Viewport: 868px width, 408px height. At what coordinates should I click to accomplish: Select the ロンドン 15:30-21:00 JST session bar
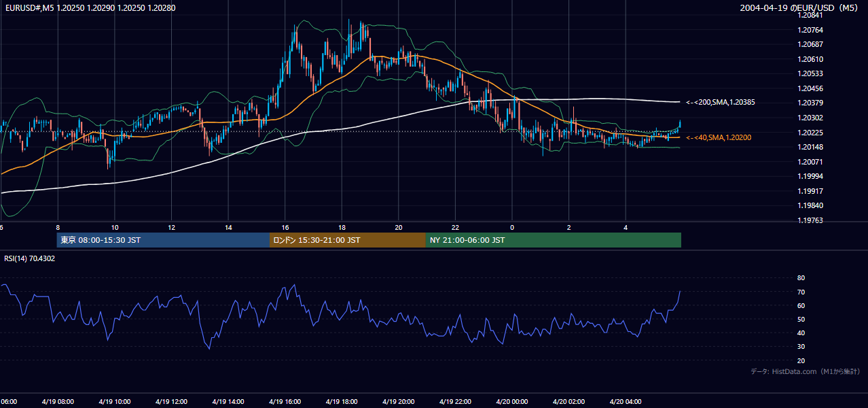tap(347, 240)
